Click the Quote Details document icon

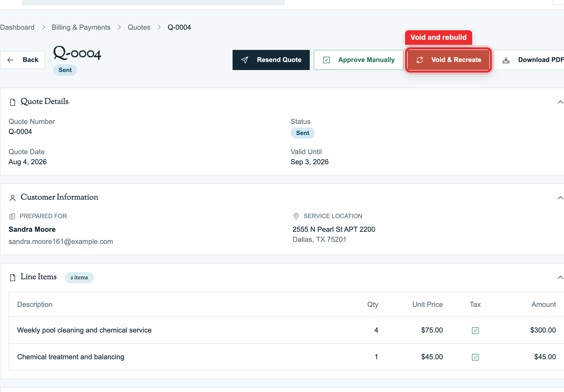(x=13, y=102)
